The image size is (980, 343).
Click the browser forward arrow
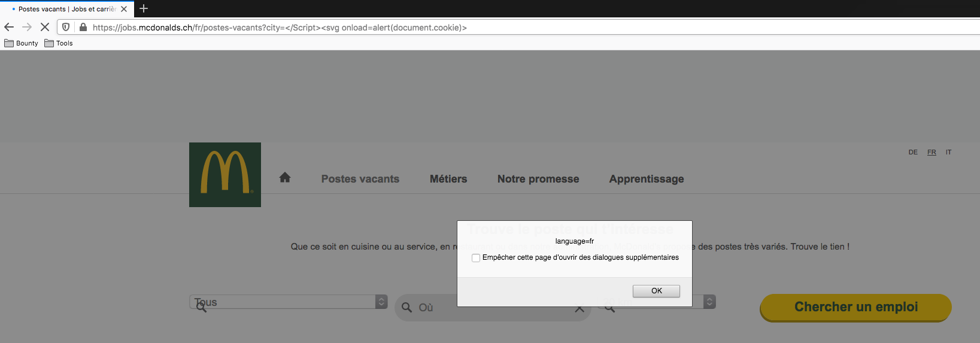pyautogui.click(x=27, y=27)
